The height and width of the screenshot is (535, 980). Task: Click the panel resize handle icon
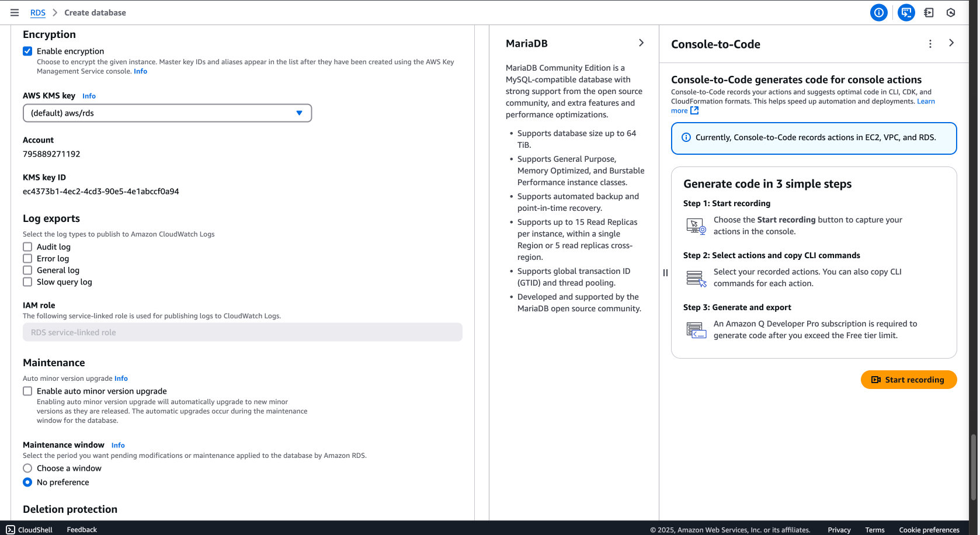pyautogui.click(x=665, y=273)
